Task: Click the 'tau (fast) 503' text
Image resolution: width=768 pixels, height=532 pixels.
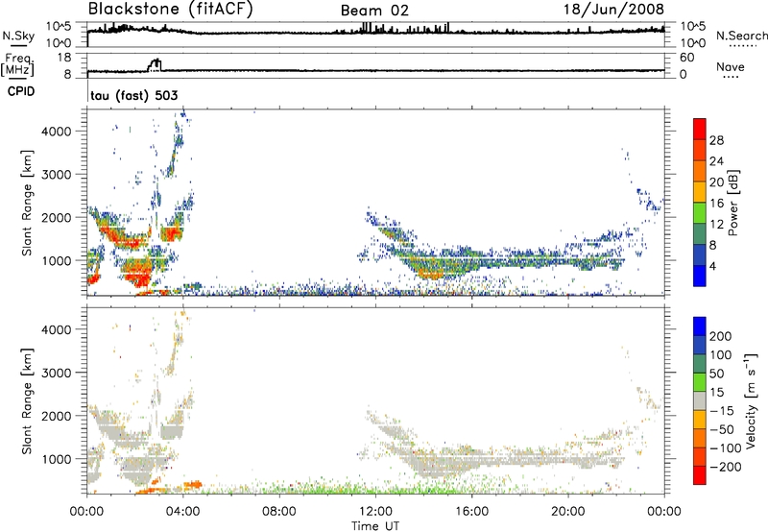Action: 134,95
